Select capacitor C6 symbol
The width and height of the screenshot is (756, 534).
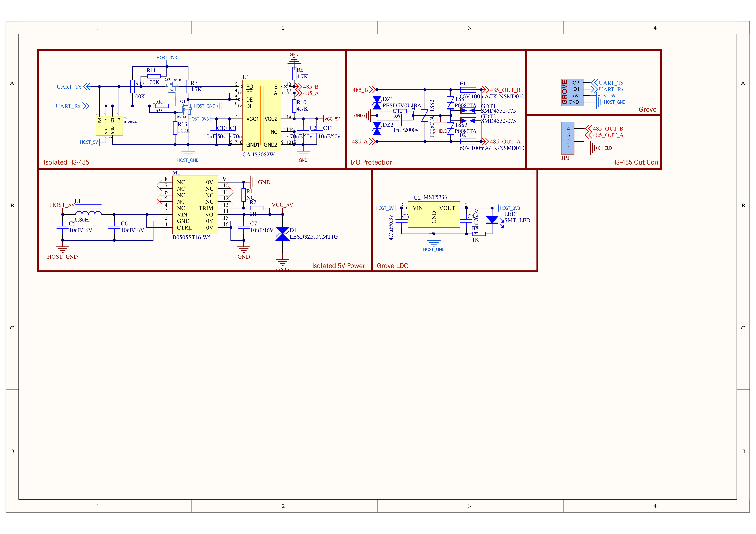(114, 227)
